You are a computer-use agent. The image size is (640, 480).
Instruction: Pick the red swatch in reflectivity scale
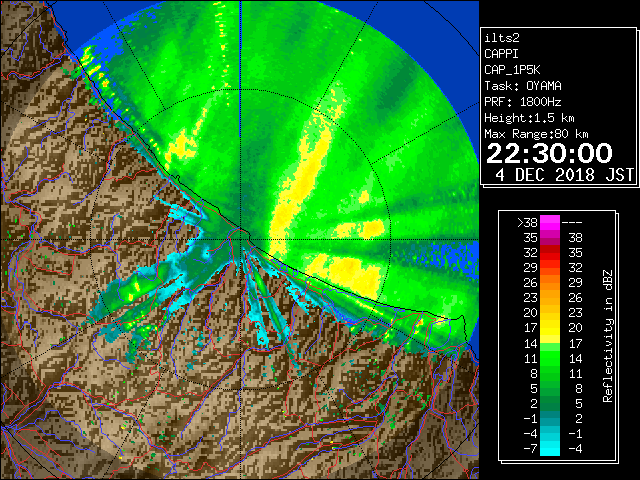point(550,253)
